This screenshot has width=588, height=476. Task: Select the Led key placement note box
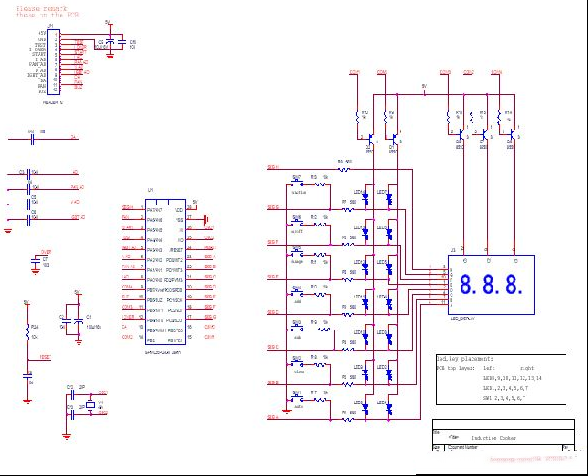501,379
